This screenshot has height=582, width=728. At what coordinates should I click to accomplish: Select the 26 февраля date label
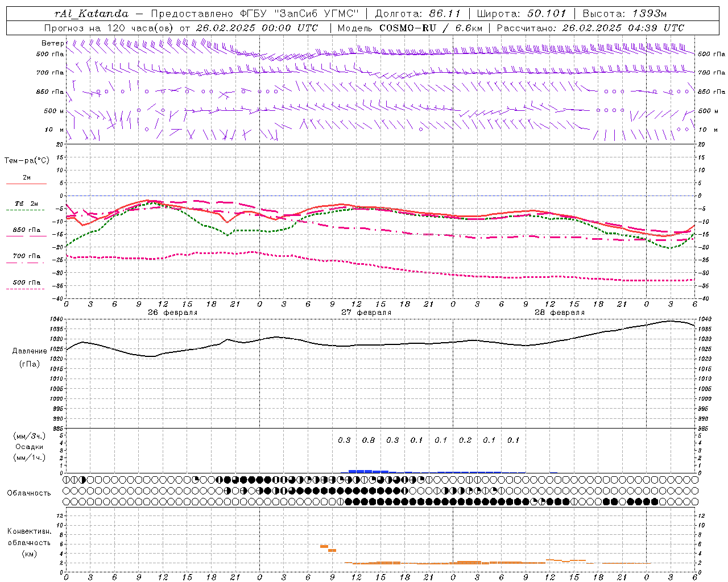(172, 313)
